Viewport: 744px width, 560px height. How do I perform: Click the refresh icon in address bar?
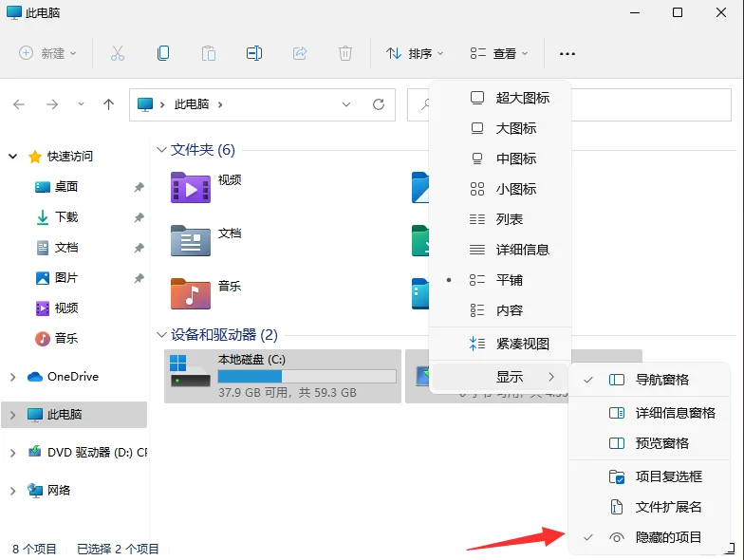point(379,104)
